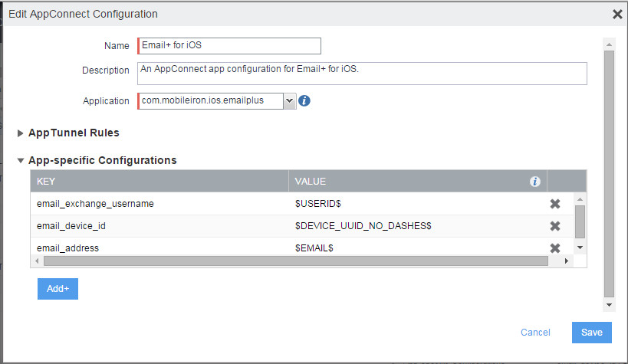
Task: Expand the AppTunnel Rules section
Action: click(20, 133)
